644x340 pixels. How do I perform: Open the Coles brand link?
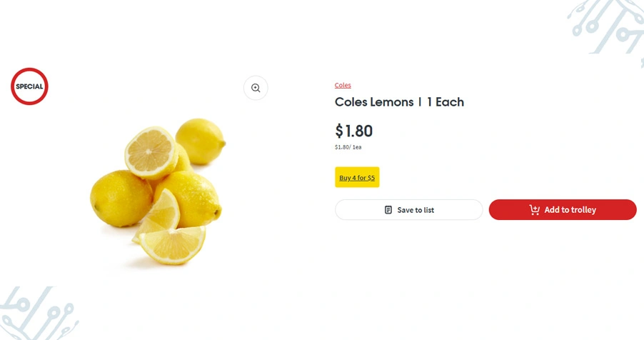[x=343, y=85]
